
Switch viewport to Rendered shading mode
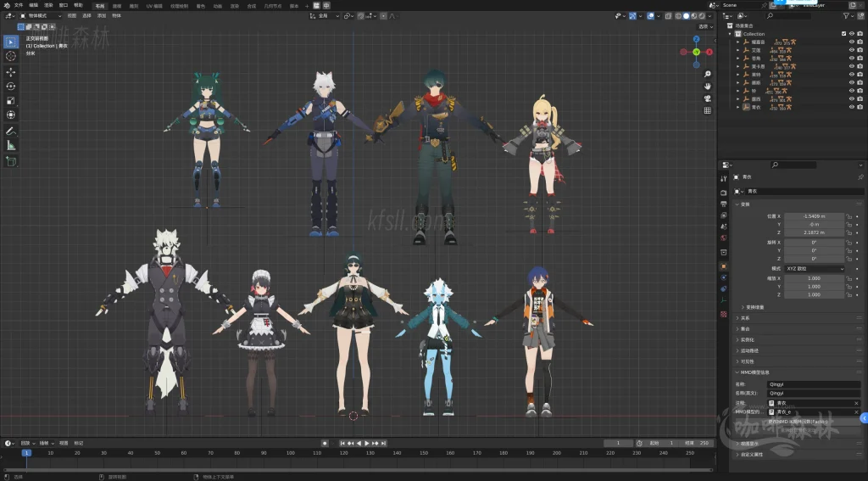coord(701,16)
